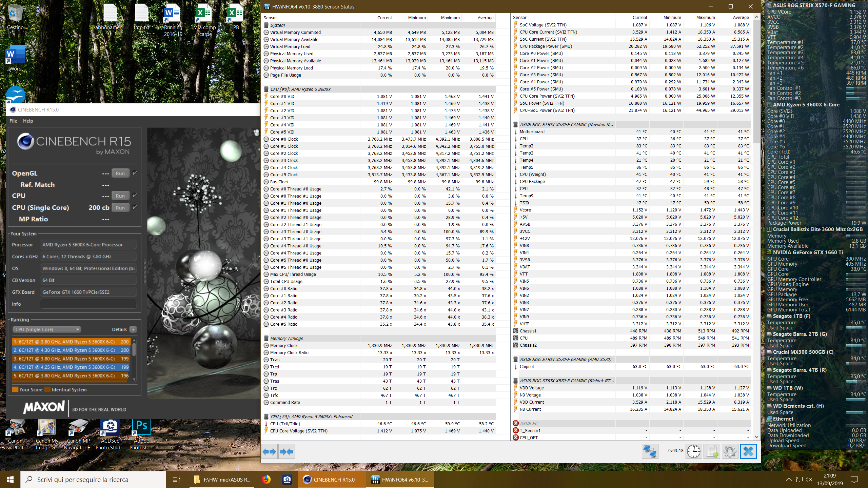Click the clock reset timer icon
Viewport: 868px width, 488px height.
(x=693, y=451)
